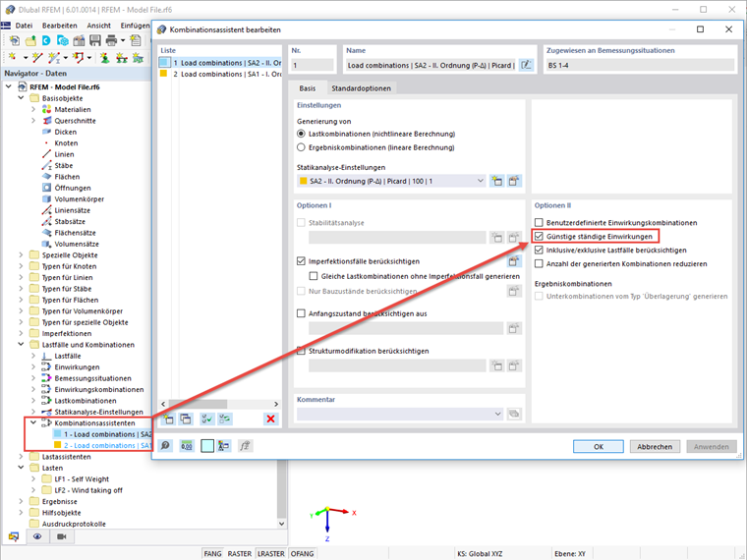The height and width of the screenshot is (560, 747).
Task: Open the Einfügen menu
Action: click(135, 26)
